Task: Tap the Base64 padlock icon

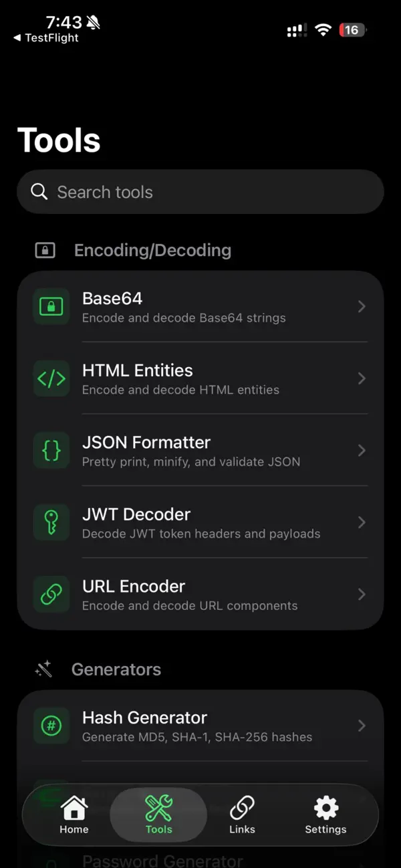Action: pos(51,306)
